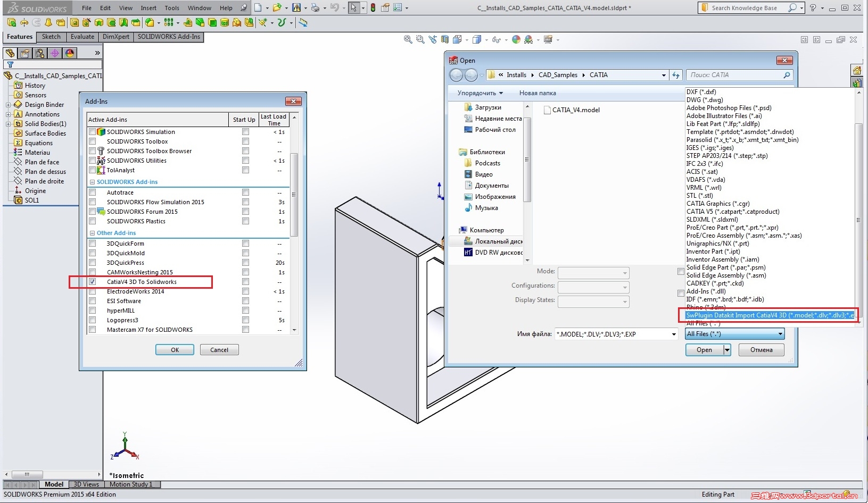Image resolution: width=868 pixels, height=503 pixels.
Task: Click the Rebuild traffic light icon
Action: [x=373, y=7]
